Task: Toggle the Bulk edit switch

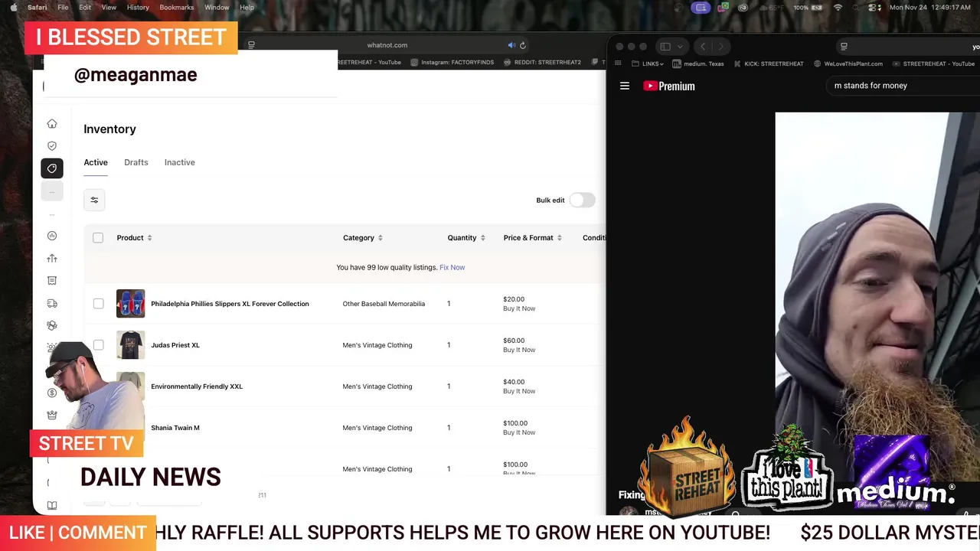Action: pos(582,201)
